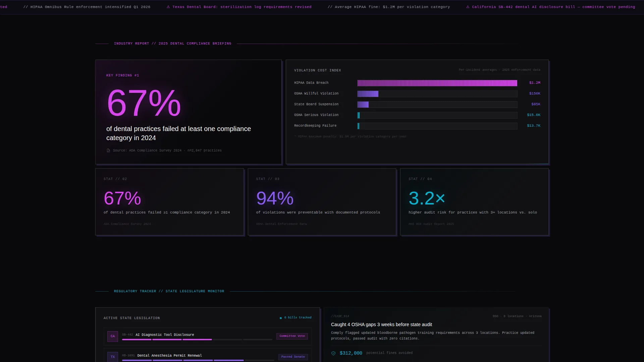Click the HHS OCR Audit Report 2025 source
Screen dimensions: 644x362
(x=431, y=224)
